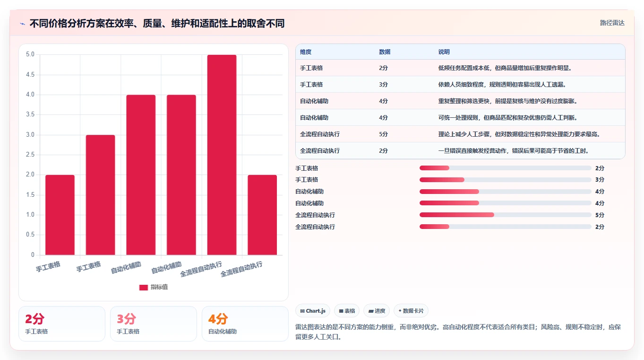Image resolution: width=644 pixels, height=360 pixels.
Task: Click the 5.0 tick on the chart's y-axis
Action: point(30,54)
